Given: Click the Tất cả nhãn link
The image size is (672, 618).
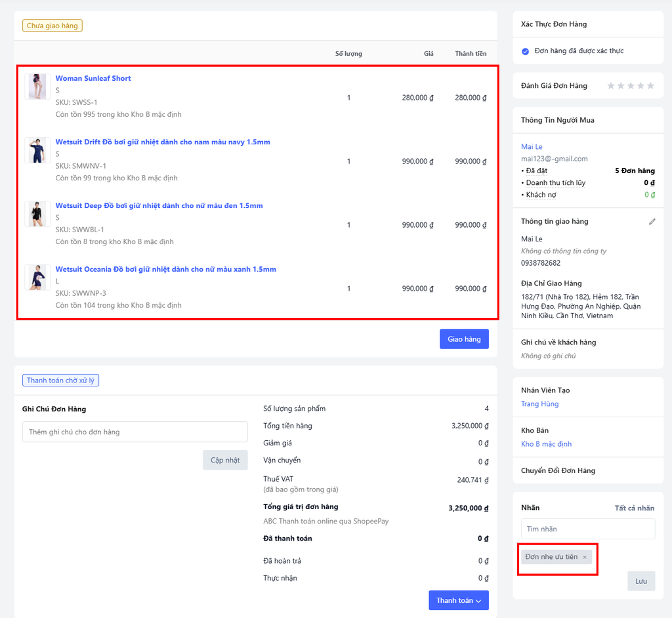Looking at the screenshot, I should (634, 508).
